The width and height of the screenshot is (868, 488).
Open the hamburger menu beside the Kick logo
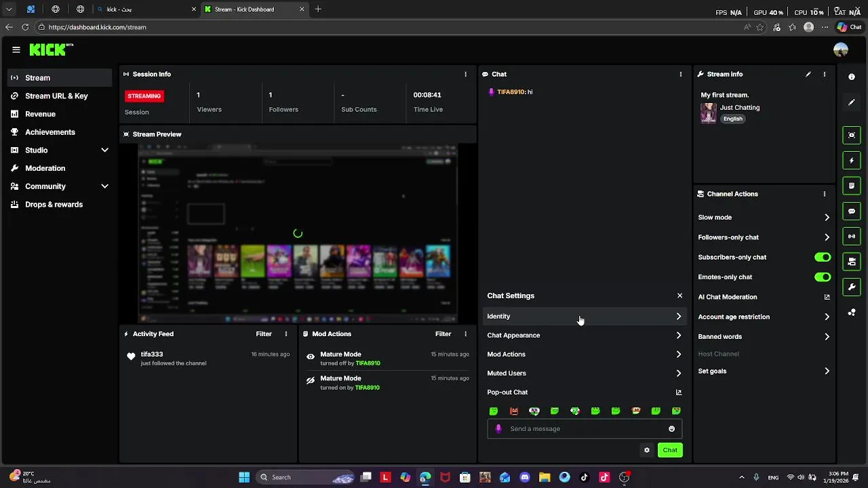(x=16, y=49)
